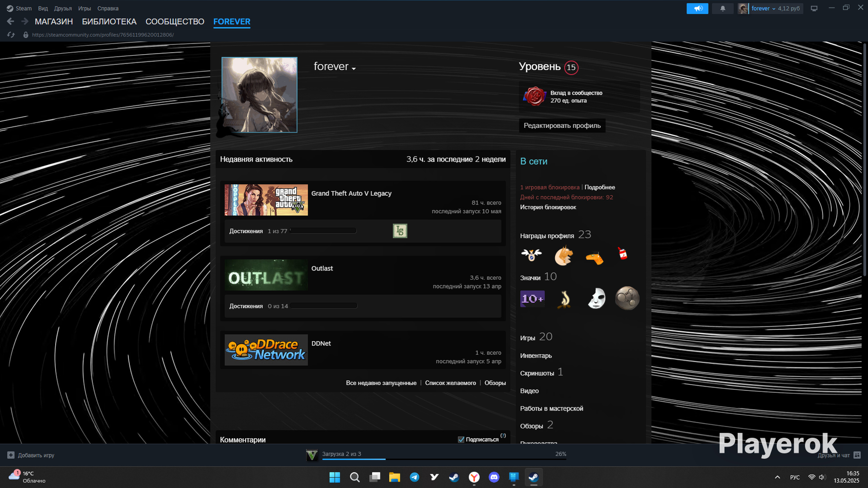Screen dimensions: 868x488
Task: Click the white mask badge icon
Action: [x=596, y=298]
